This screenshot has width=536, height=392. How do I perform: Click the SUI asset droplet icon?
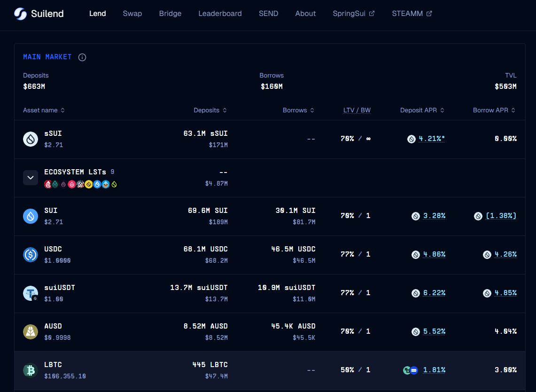[31, 216]
